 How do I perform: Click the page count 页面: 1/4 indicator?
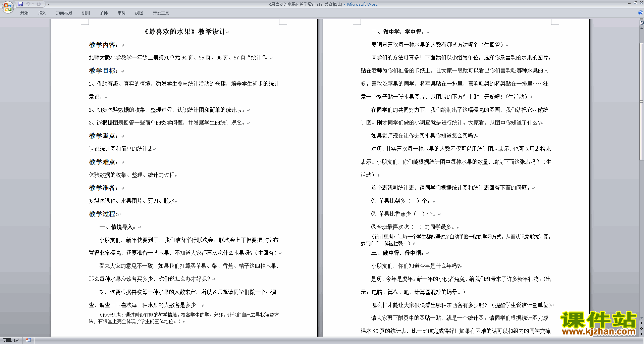[11, 340]
